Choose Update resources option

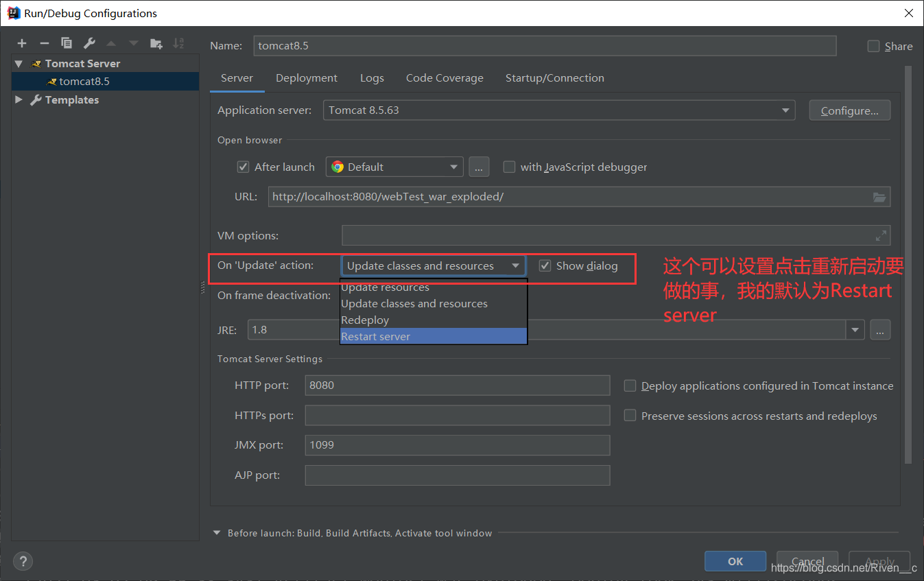(x=434, y=287)
